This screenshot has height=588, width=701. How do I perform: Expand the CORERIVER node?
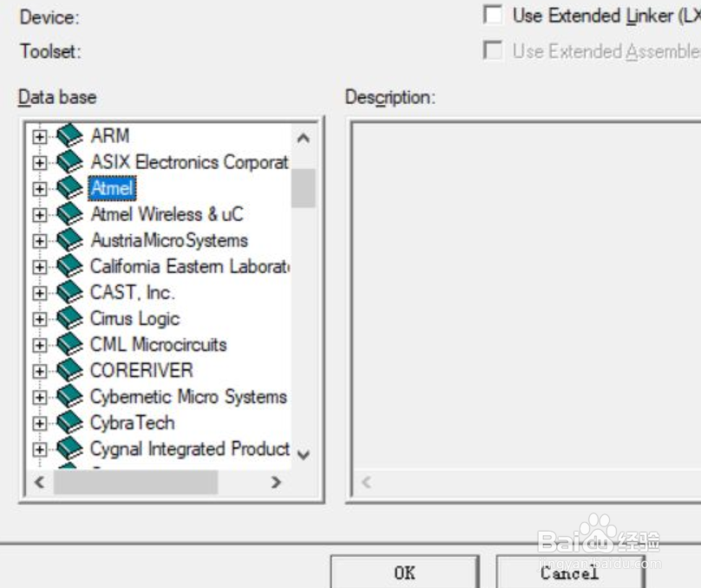click(40, 371)
